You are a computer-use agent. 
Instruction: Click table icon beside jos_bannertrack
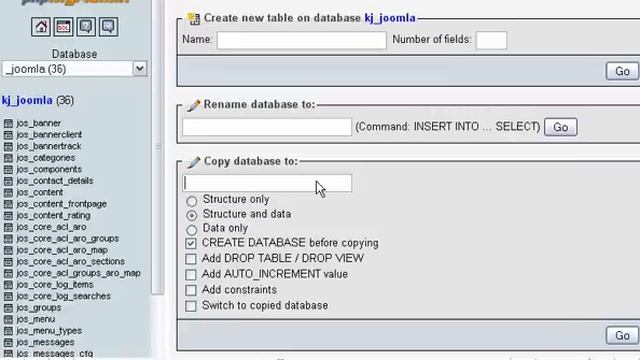point(8,146)
